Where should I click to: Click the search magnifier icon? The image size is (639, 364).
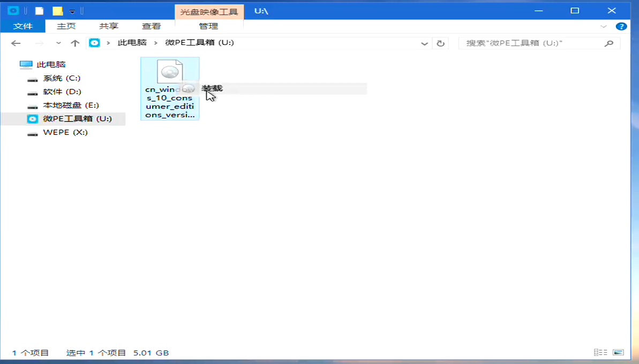point(609,43)
